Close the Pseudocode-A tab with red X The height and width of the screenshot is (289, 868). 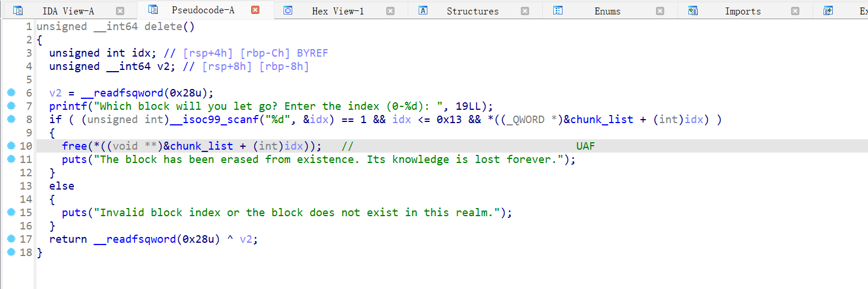coord(255,10)
